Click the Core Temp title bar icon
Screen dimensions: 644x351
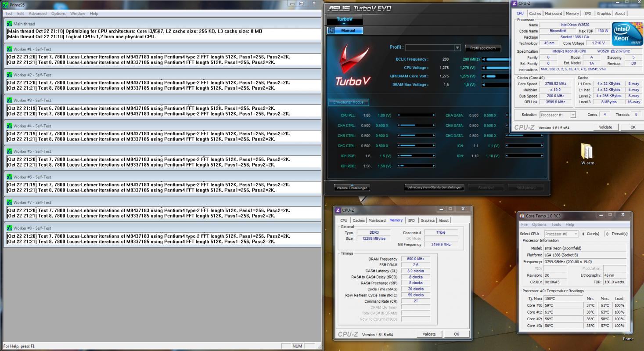pyautogui.click(x=522, y=216)
